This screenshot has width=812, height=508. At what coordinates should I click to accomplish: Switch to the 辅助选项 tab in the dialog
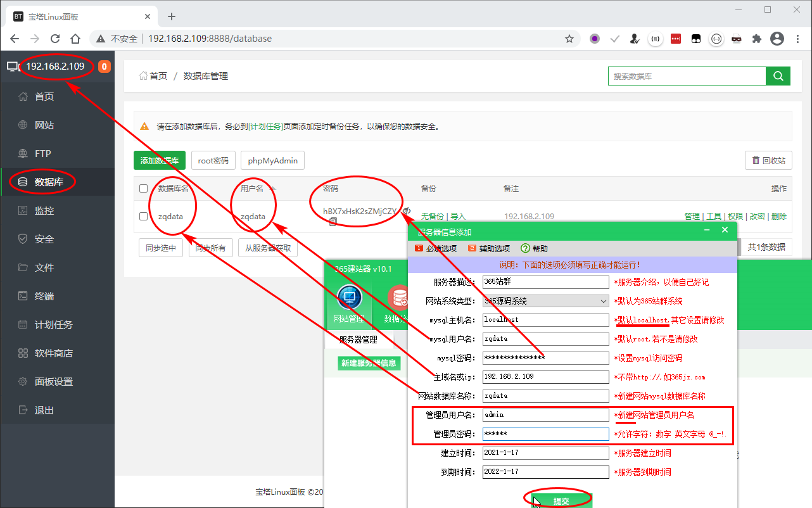click(x=489, y=248)
